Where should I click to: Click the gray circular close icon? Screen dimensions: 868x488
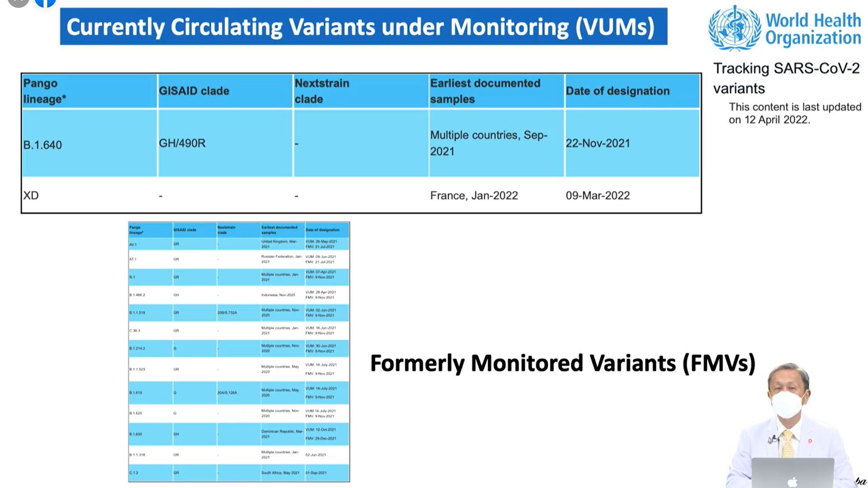[18, 2]
